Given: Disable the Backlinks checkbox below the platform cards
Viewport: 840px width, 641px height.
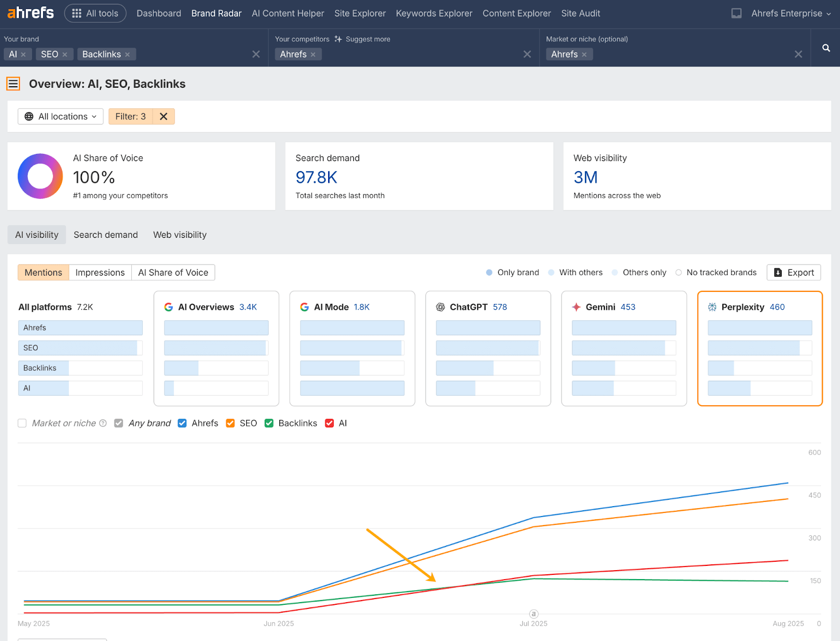Looking at the screenshot, I should (269, 423).
